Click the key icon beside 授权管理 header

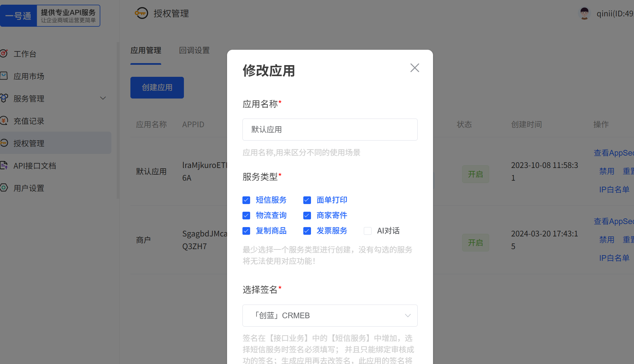pyautogui.click(x=141, y=13)
